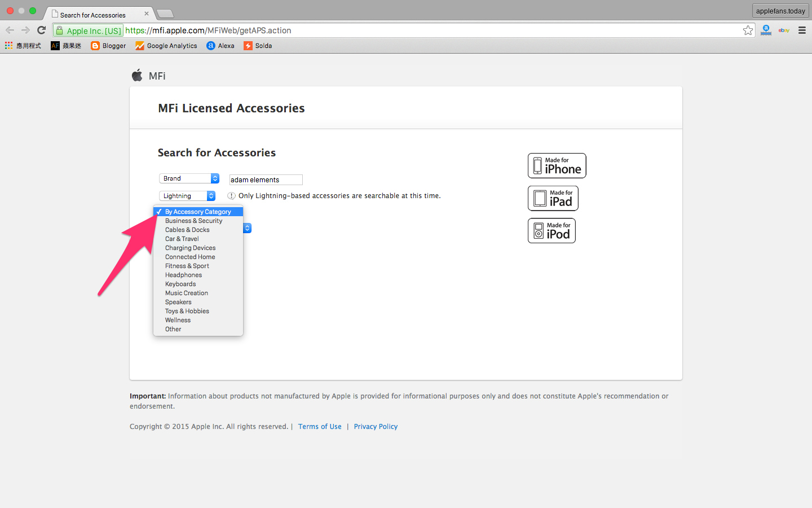Go forward with browser forward arrow
Screen dimensions: 812x508
[x=25, y=30]
